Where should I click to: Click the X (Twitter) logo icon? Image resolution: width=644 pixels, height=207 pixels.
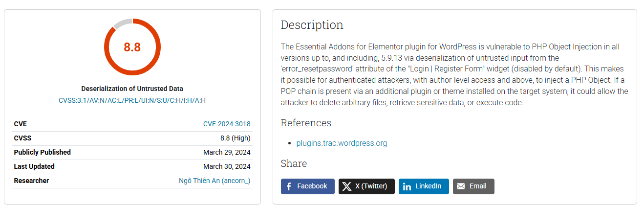coord(347,186)
